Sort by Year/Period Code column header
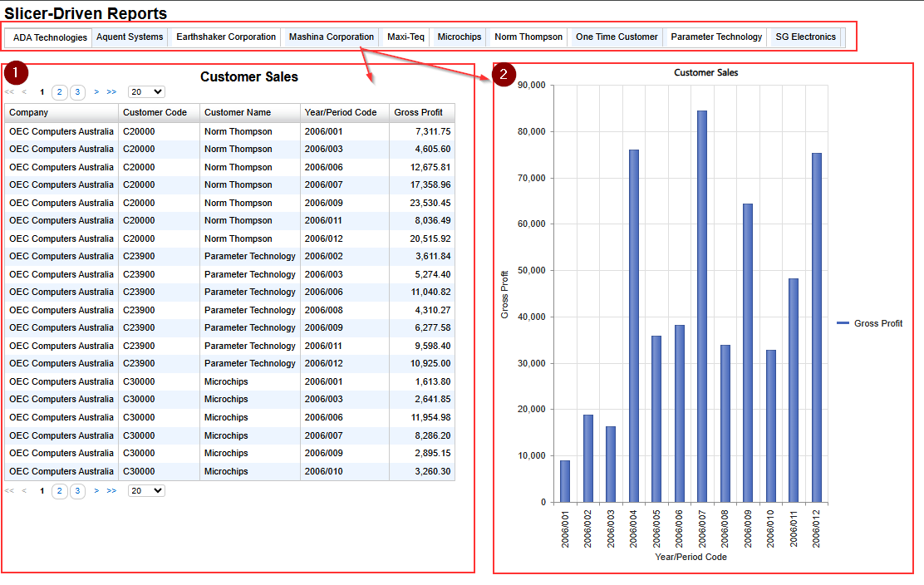This screenshot has height=585, width=924. (x=345, y=112)
